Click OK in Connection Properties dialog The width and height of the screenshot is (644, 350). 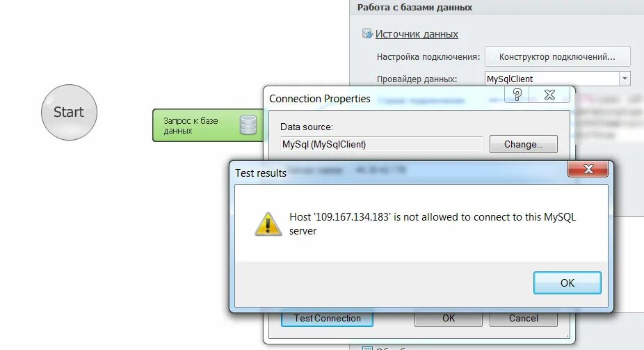449,319
